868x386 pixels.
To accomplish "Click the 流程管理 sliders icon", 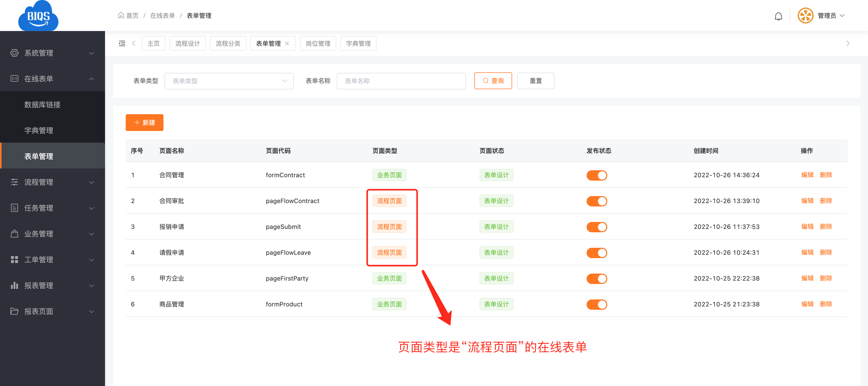I will pyautogui.click(x=14, y=182).
